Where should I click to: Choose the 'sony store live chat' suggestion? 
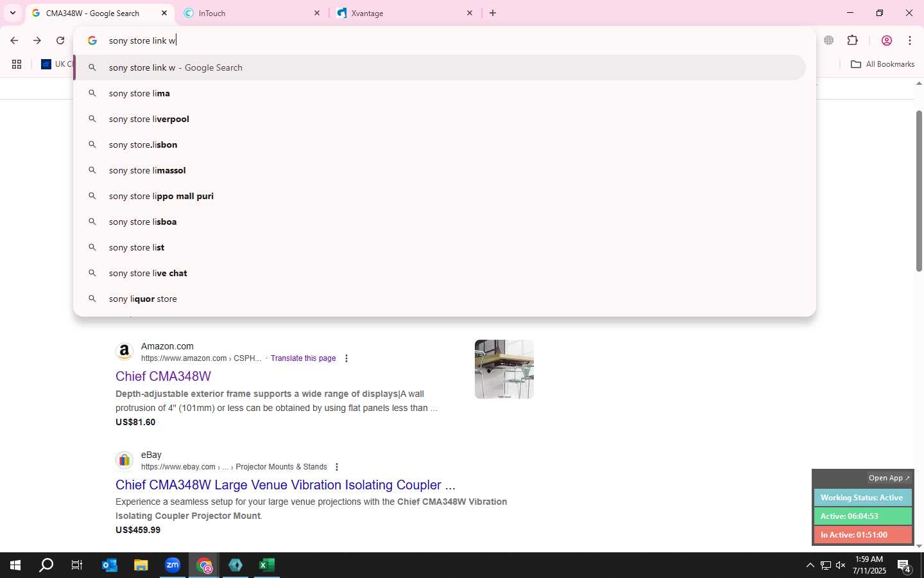tap(440, 273)
